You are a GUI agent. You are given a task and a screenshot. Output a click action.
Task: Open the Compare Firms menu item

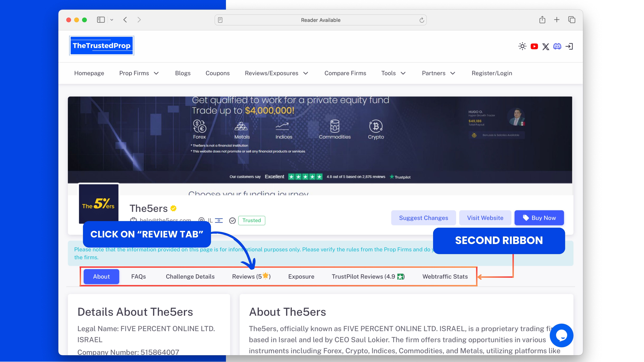pos(345,73)
